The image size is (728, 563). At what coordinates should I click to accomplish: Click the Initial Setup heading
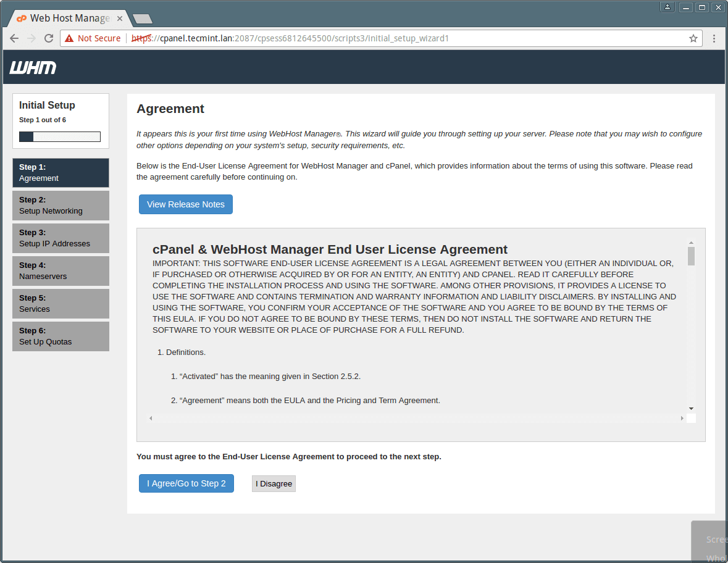click(47, 106)
